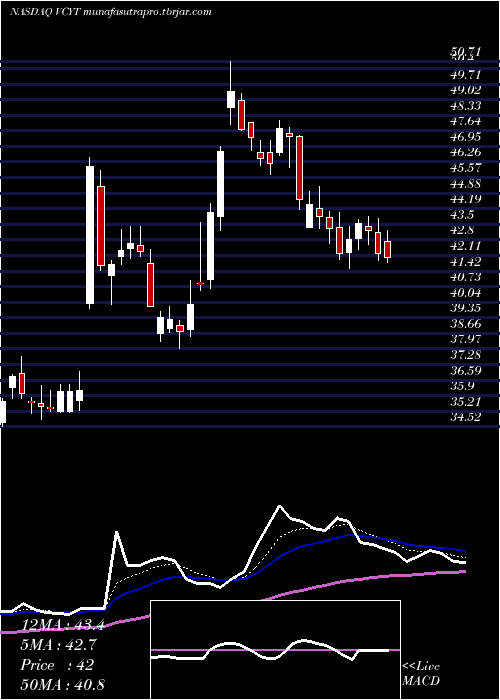
Task: Select the Price : 42 readout
Action: pyautogui.click(x=57, y=665)
